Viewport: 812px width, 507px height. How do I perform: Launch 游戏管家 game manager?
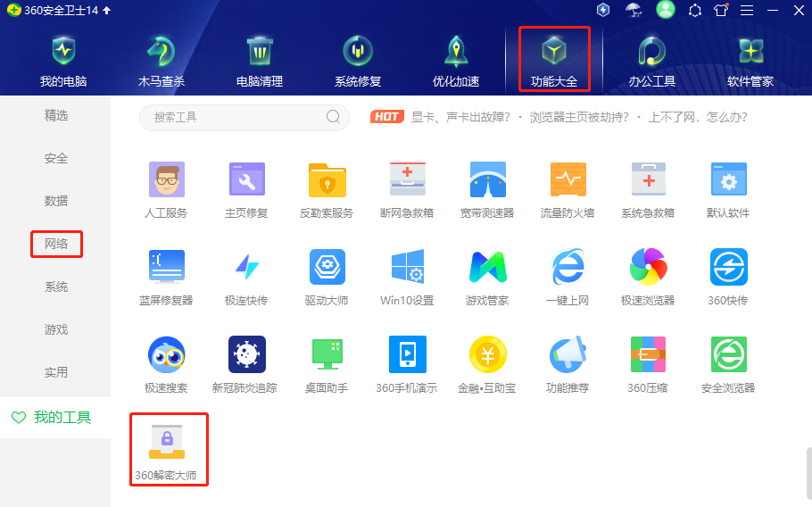click(x=487, y=278)
